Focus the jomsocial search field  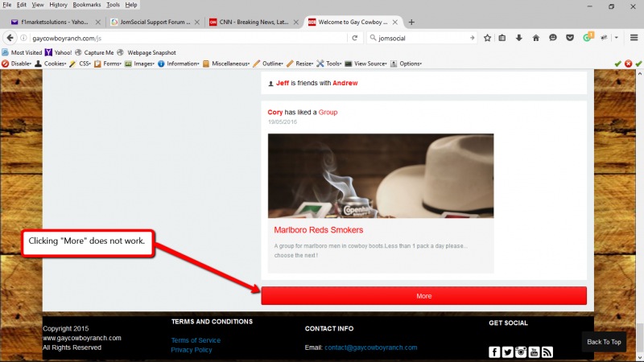[x=422, y=38]
